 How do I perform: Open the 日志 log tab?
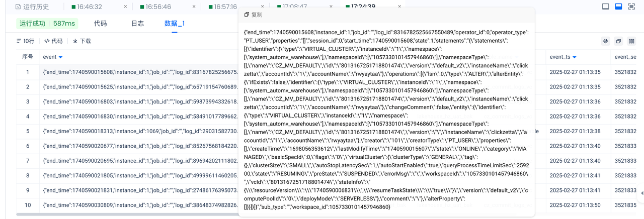137,24
